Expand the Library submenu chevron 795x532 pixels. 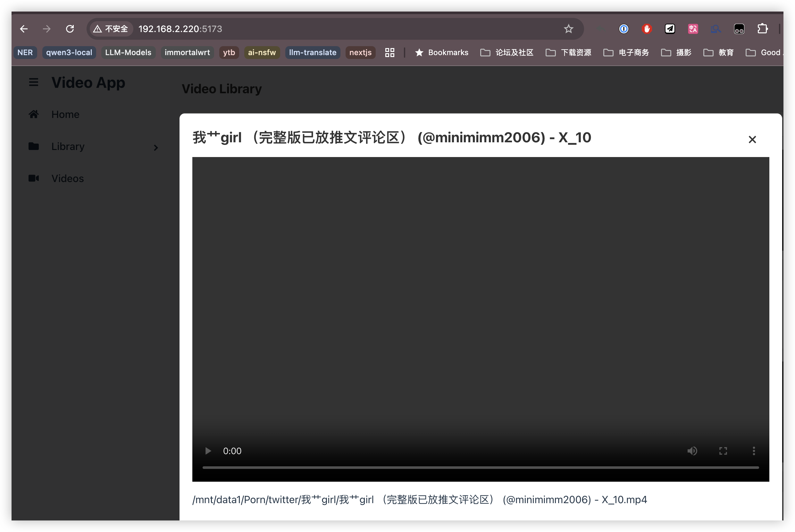[156, 148]
